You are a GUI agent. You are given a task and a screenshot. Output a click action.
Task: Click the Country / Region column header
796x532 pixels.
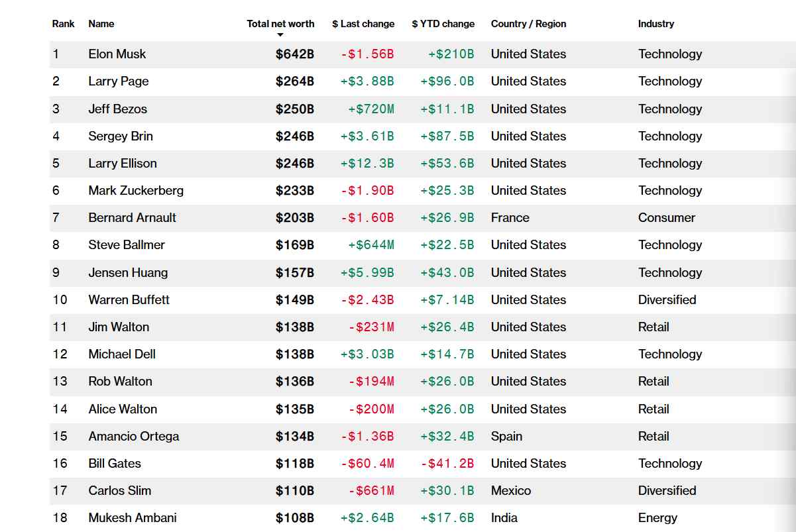(x=528, y=24)
